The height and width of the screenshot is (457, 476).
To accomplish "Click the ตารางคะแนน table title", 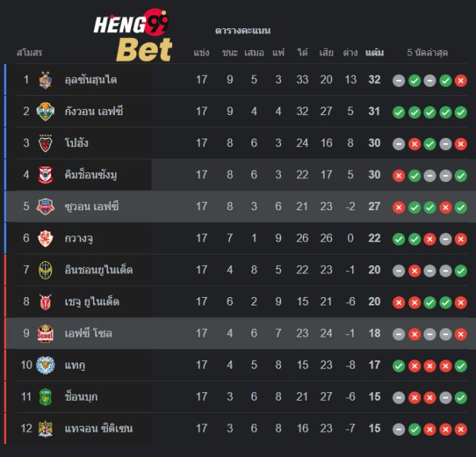I will (242, 30).
